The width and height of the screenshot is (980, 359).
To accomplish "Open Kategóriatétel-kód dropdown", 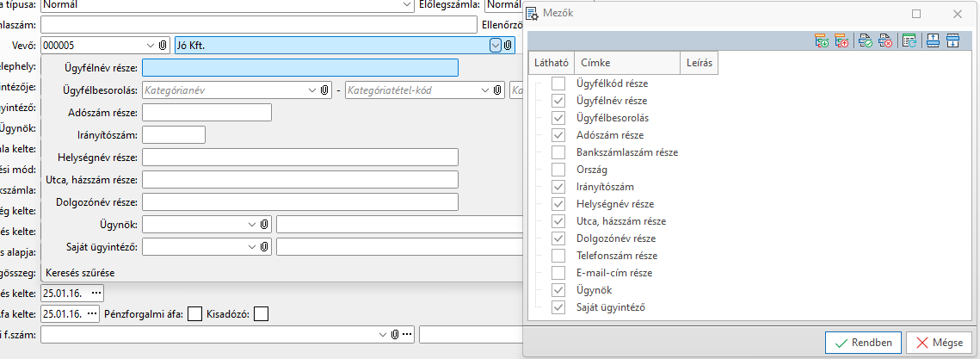I will click(x=484, y=90).
